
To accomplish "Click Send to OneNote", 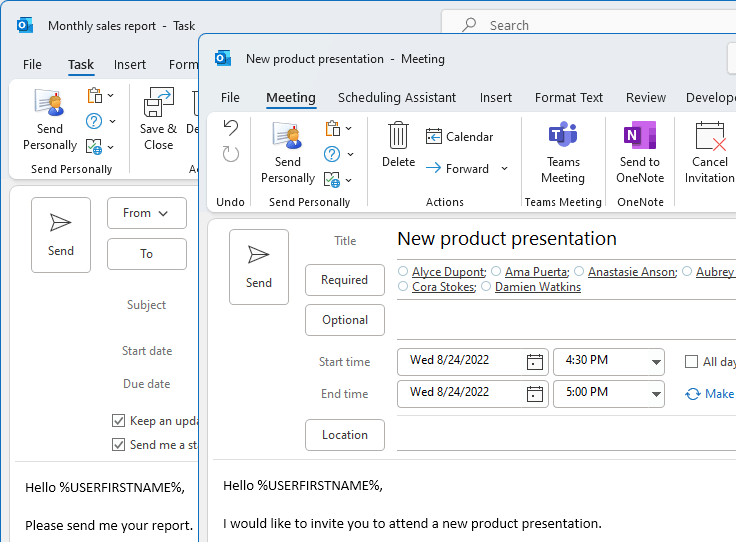I will (x=640, y=153).
